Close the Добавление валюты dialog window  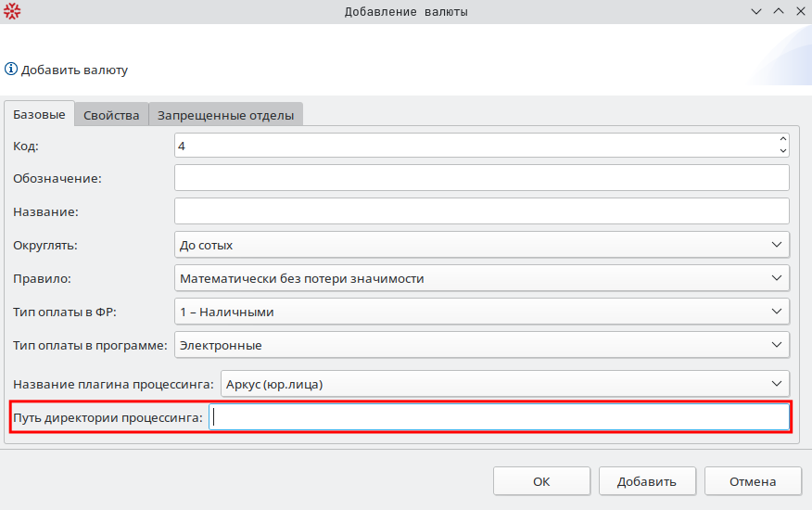799,12
